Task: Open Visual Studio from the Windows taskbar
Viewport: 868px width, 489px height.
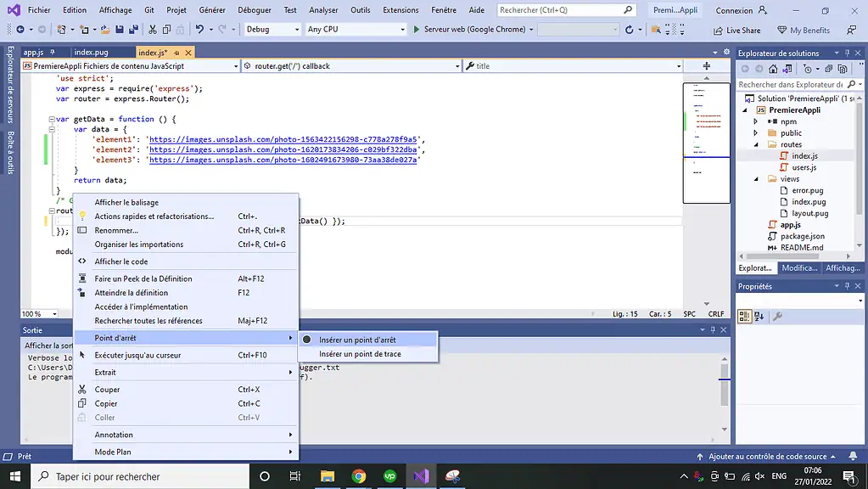Action: coord(421,476)
